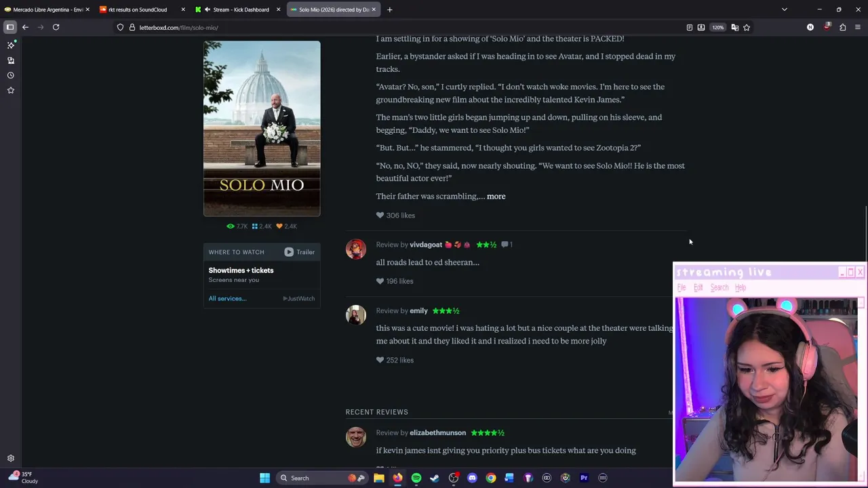Open Spotify from the taskbar
This screenshot has height=488, width=868.
[416, 478]
